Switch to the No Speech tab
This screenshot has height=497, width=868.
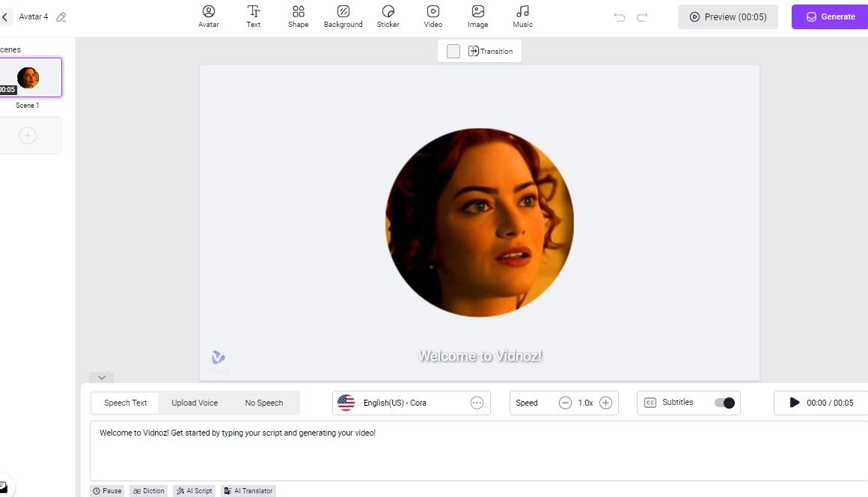click(x=264, y=403)
